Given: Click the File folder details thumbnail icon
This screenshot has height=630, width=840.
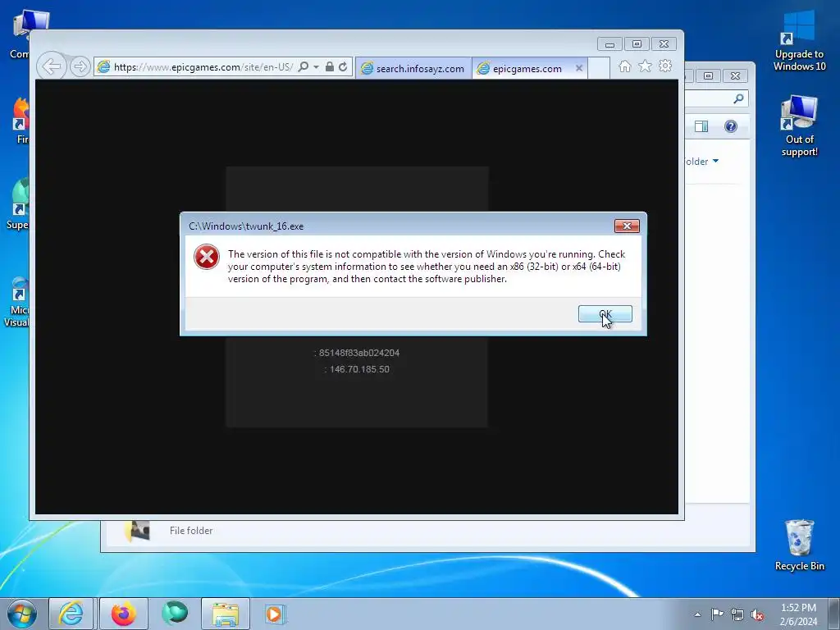Looking at the screenshot, I should pyautogui.click(x=137, y=531).
